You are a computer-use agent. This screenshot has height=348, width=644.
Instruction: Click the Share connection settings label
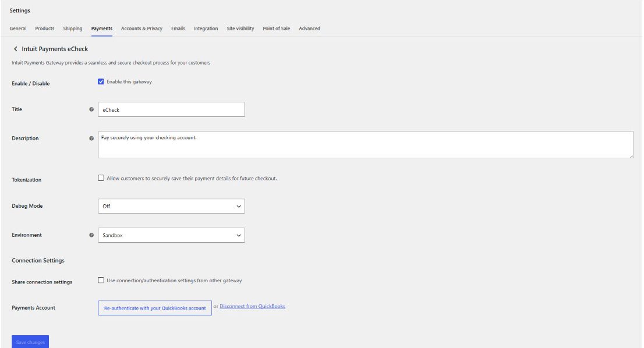[42, 282]
